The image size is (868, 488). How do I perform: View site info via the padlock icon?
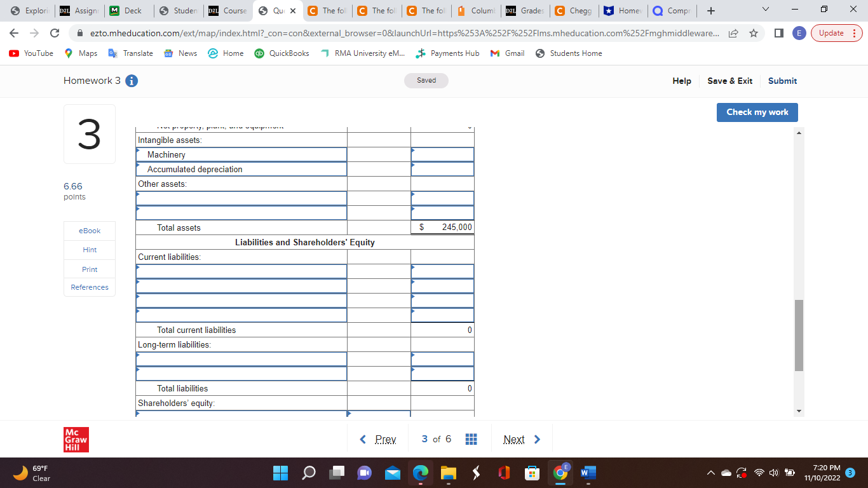tap(80, 33)
